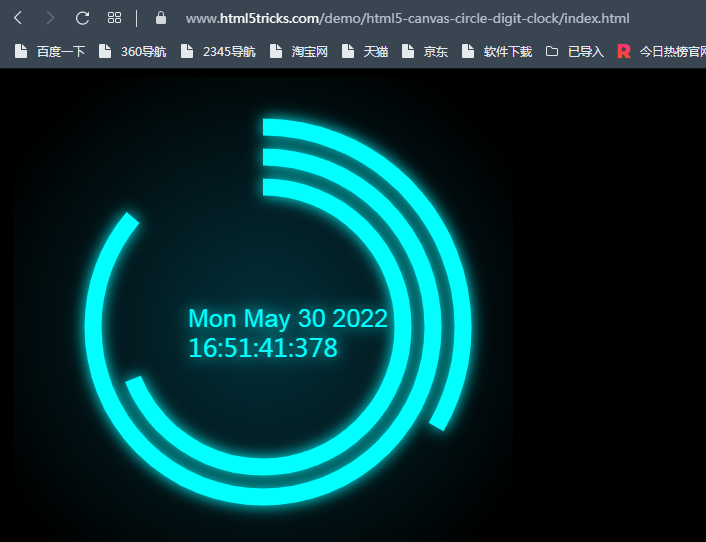Reload the current page

point(82,18)
